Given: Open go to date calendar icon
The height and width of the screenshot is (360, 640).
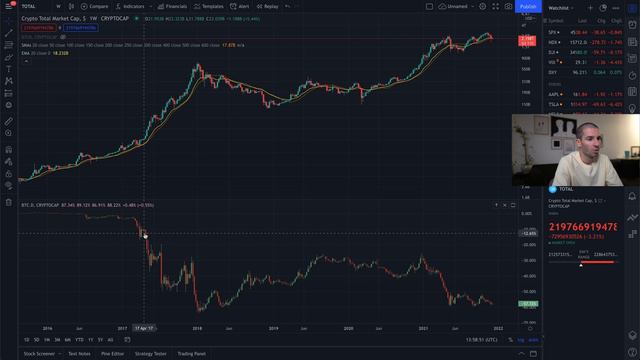Looking at the screenshot, I should click(x=127, y=340).
